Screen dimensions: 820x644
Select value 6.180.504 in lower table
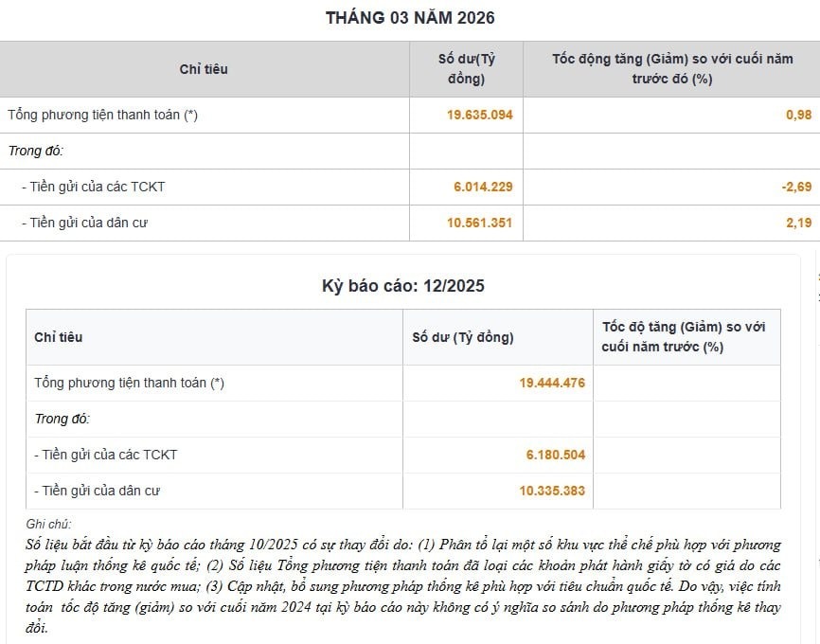556,455
